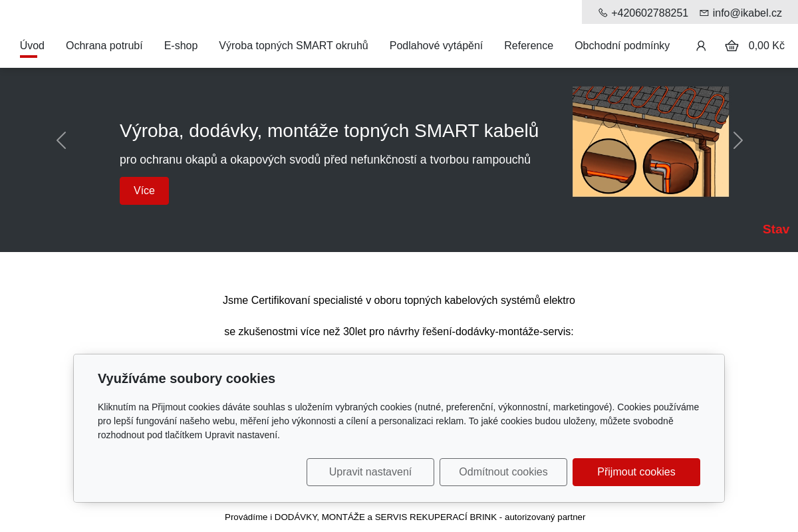Open the user account icon

(x=701, y=45)
